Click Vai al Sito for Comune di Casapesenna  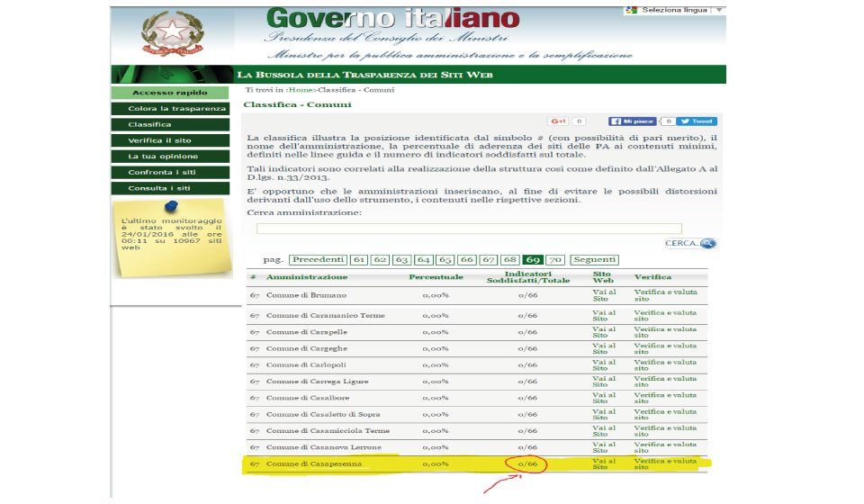coord(604,463)
